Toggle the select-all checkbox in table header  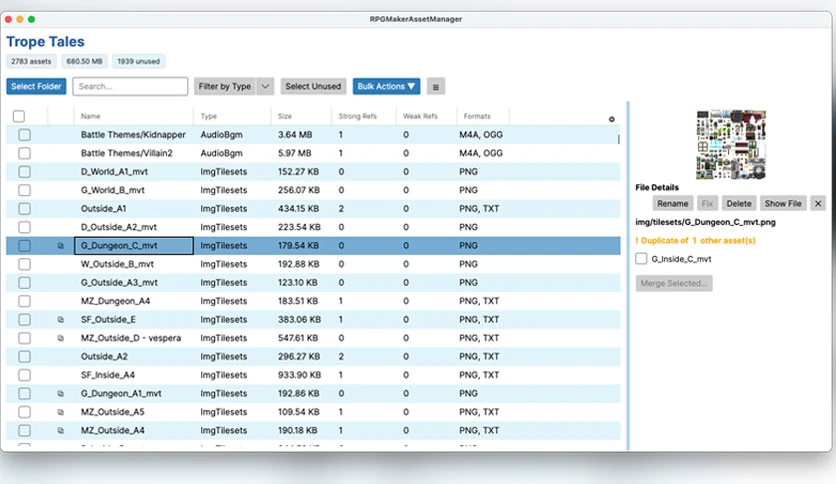pos(19,116)
